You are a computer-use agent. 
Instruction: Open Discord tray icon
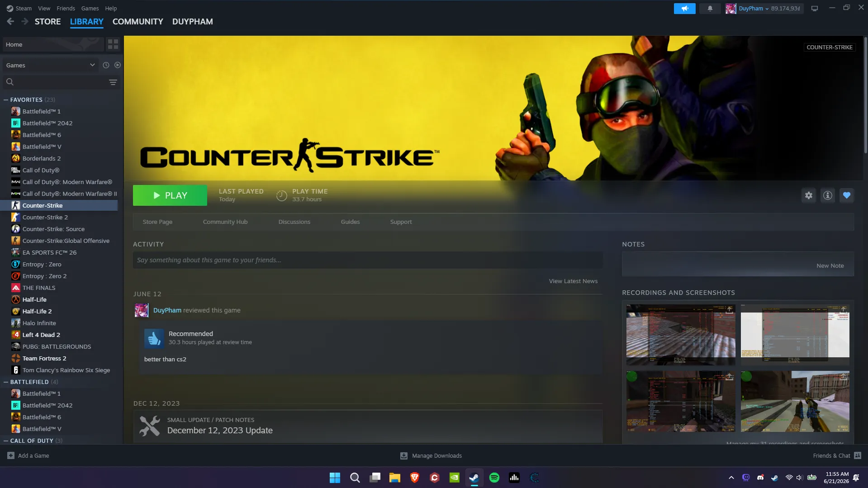(x=760, y=478)
